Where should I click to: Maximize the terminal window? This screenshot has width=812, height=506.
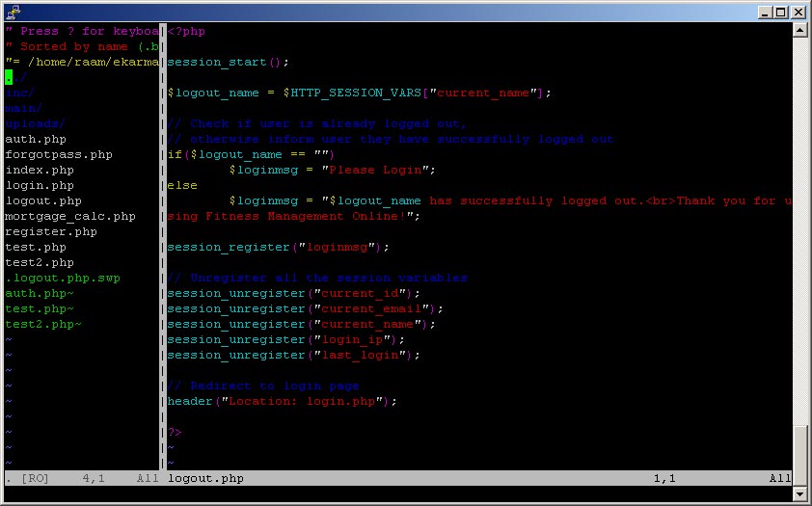tap(780, 12)
